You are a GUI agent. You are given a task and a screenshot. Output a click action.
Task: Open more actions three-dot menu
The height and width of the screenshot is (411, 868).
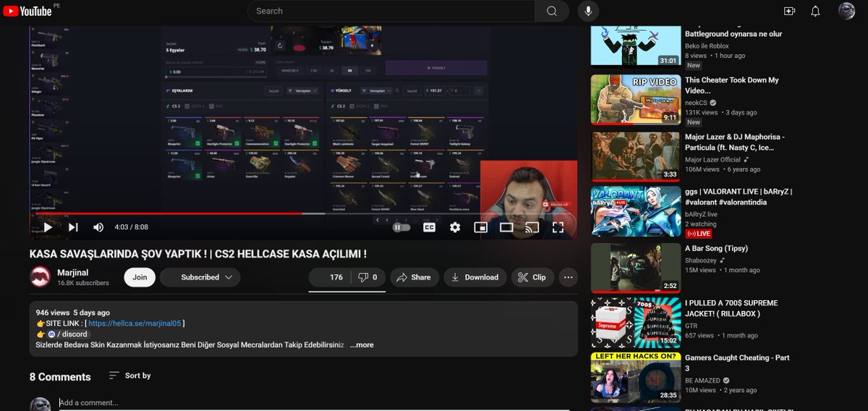(569, 277)
